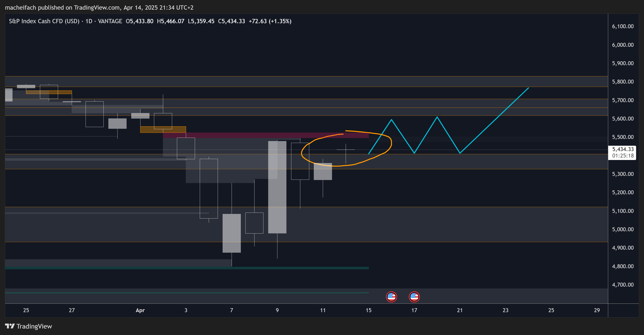The height and width of the screenshot is (335, 644).
Task: Click the 5,500.00 price axis label
Action: point(623,137)
